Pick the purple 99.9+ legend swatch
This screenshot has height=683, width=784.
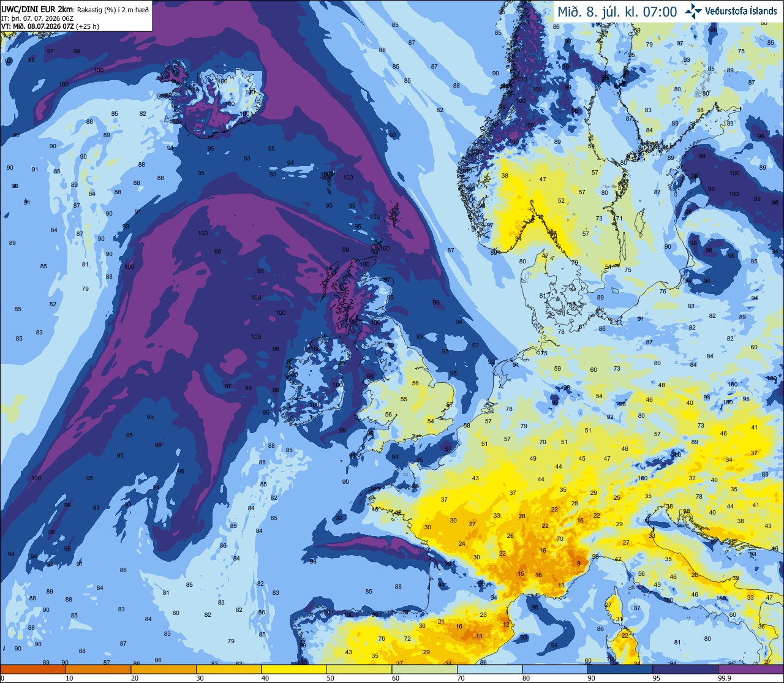751,669
